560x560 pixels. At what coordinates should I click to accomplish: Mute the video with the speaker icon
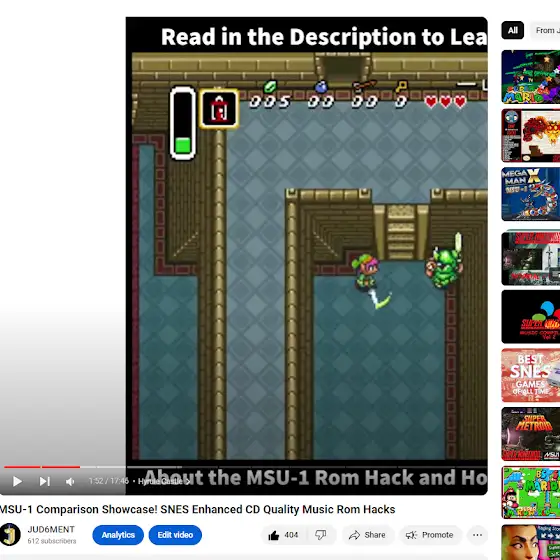tap(70, 482)
